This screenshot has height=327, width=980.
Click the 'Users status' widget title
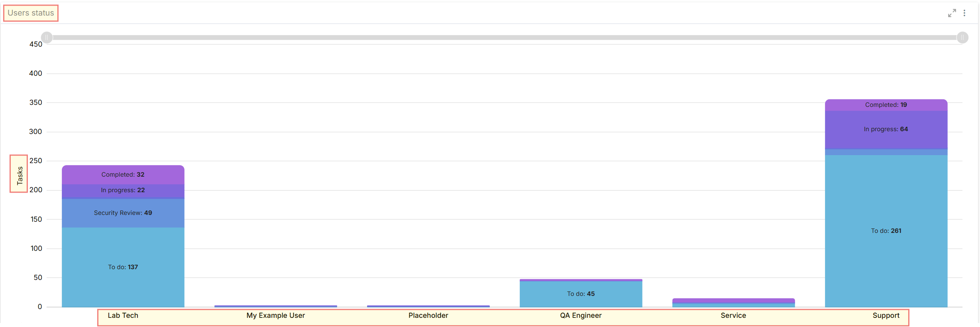point(31,13)
